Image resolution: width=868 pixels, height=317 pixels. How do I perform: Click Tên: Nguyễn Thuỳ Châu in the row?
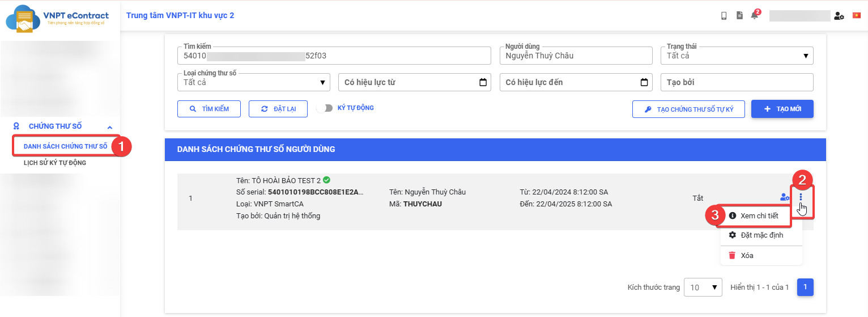click(428, 192)
